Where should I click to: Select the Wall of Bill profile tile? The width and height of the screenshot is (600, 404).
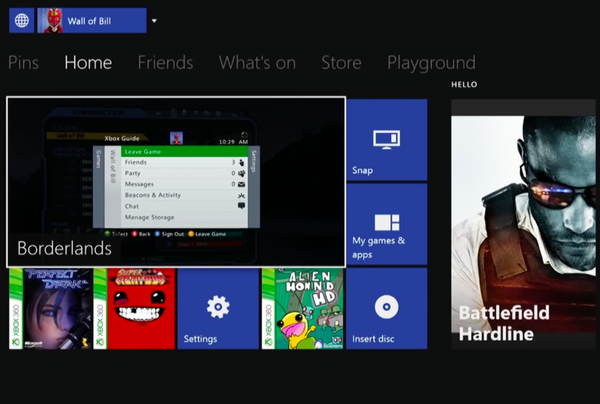[92, 20]
